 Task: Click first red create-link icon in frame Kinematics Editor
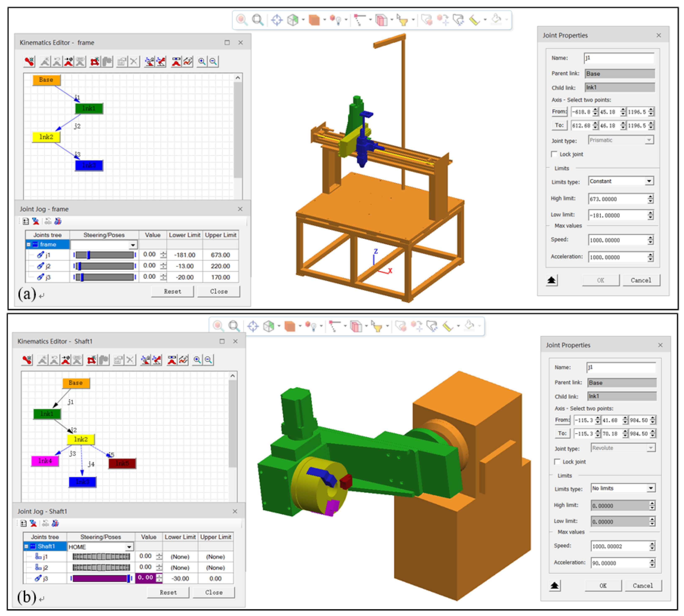(29, 62)
